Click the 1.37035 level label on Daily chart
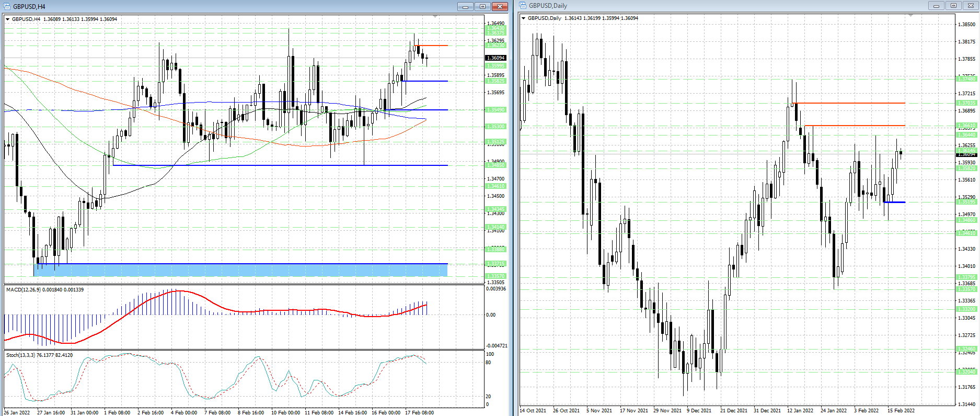 tap(966, 103)
